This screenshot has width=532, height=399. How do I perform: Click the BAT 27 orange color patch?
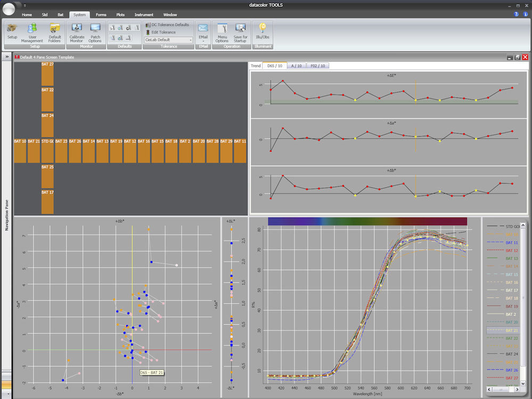click(47, 71)
